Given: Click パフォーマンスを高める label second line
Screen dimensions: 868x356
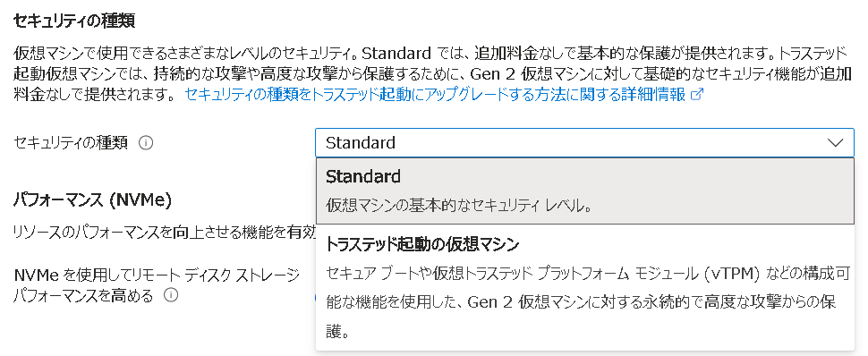Looking at the screenshot, I should pos(83,296).
